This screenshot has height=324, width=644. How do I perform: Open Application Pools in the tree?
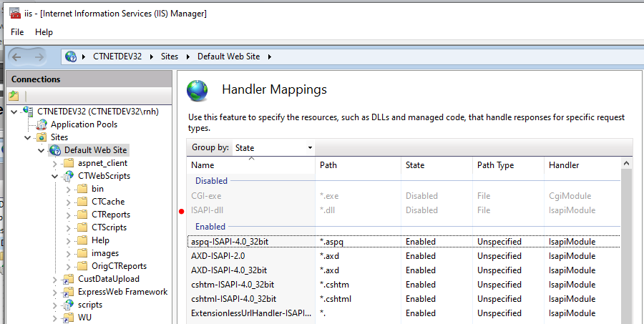(x=84, y=124)
